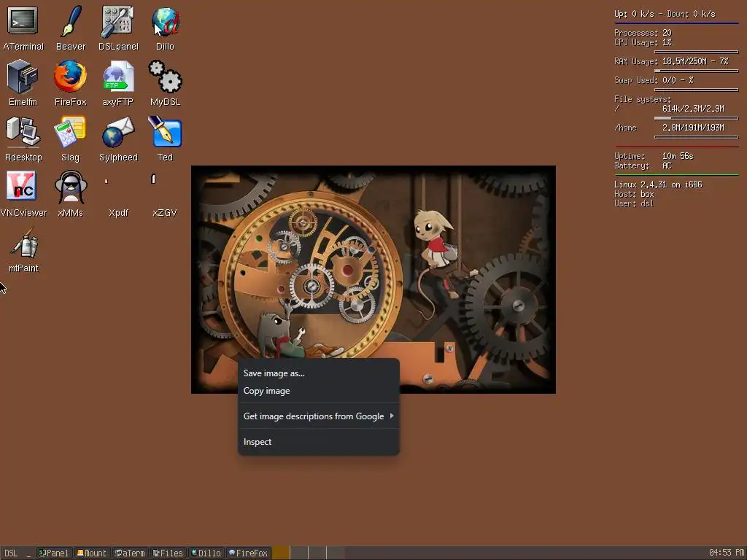Click the Swap Used readout

654,80
